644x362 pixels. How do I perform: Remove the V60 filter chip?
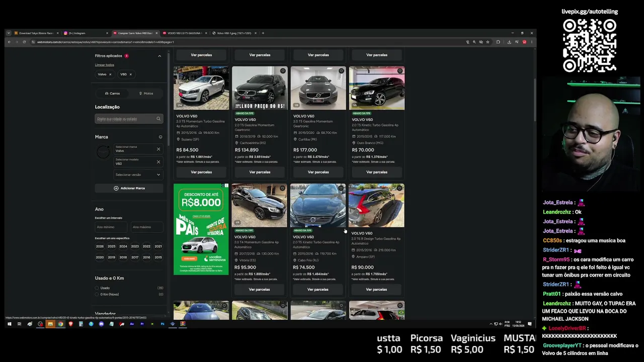(x=130, y=74)
